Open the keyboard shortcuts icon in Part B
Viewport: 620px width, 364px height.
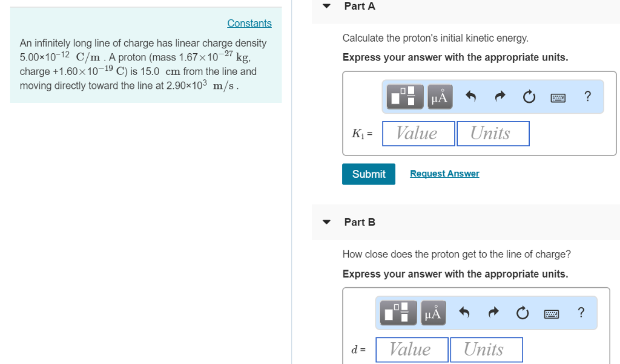tap(552, 313)
